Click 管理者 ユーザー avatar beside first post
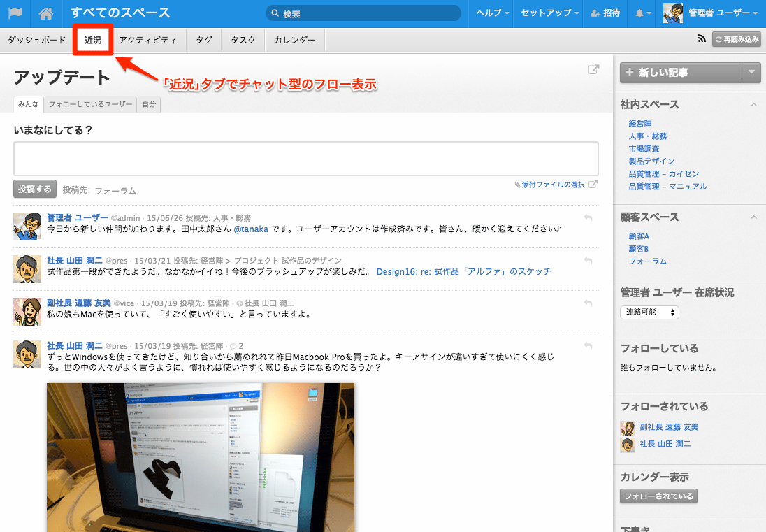 [27, 227]
